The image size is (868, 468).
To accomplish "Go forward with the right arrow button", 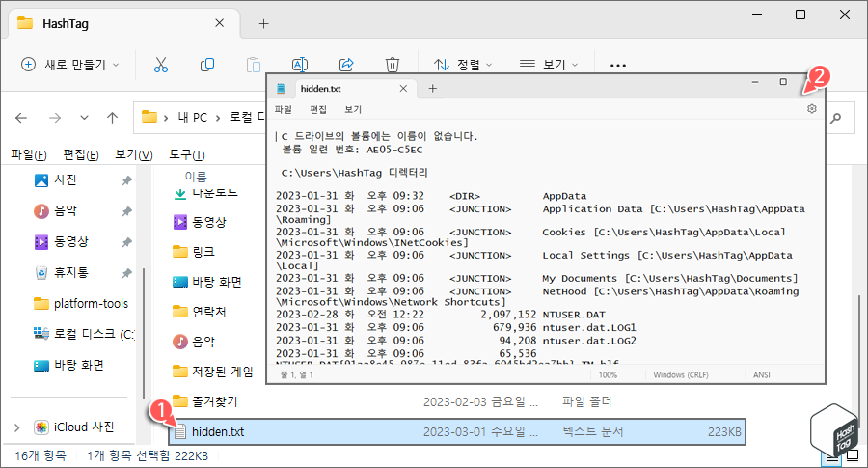I will coord(54,118).
